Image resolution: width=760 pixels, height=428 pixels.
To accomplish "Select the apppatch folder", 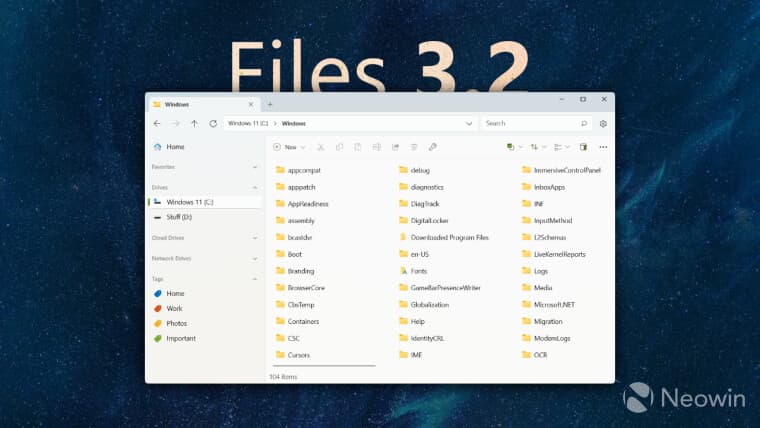I will tap(295, 187).
